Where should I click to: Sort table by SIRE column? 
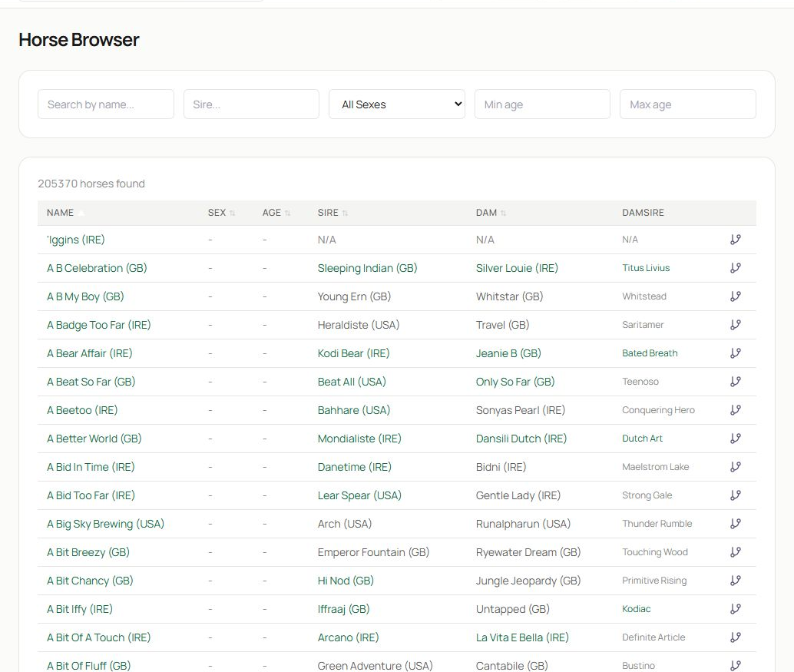tap(332, 213)
